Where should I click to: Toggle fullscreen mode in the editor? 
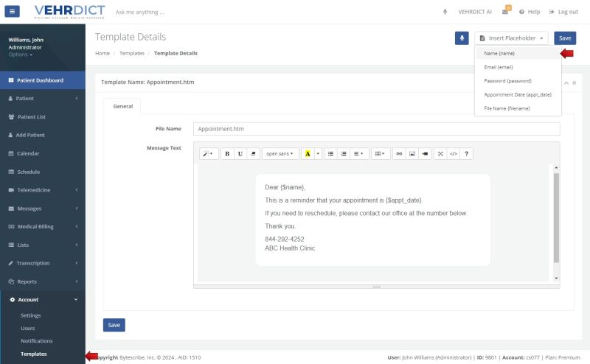pyautogui.click(x=440, y=154)
